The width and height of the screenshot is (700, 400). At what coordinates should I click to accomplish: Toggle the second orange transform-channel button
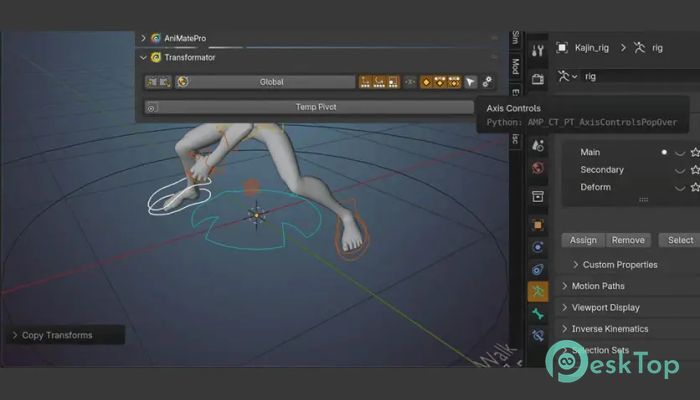click(379, 82)
